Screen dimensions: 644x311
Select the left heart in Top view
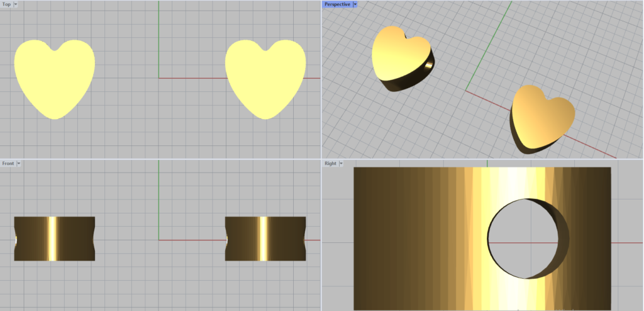pos(54,79)
